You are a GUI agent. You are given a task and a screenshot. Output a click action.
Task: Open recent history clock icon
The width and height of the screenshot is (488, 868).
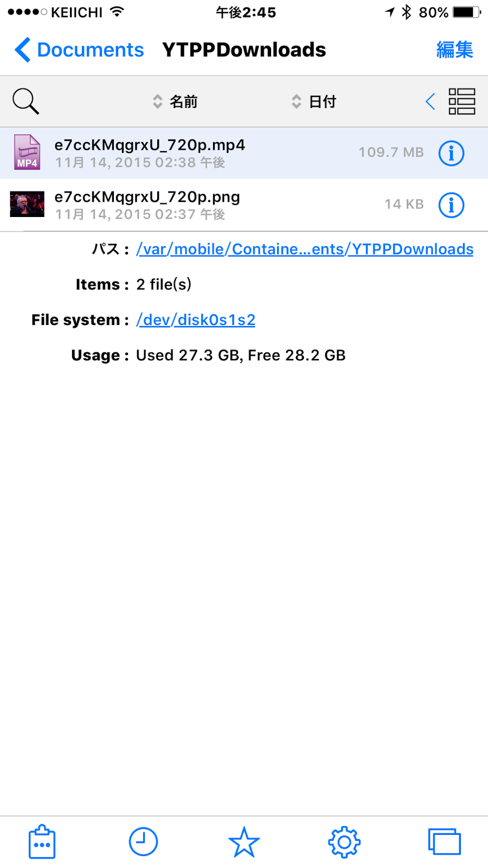click(x=143, y=842)
